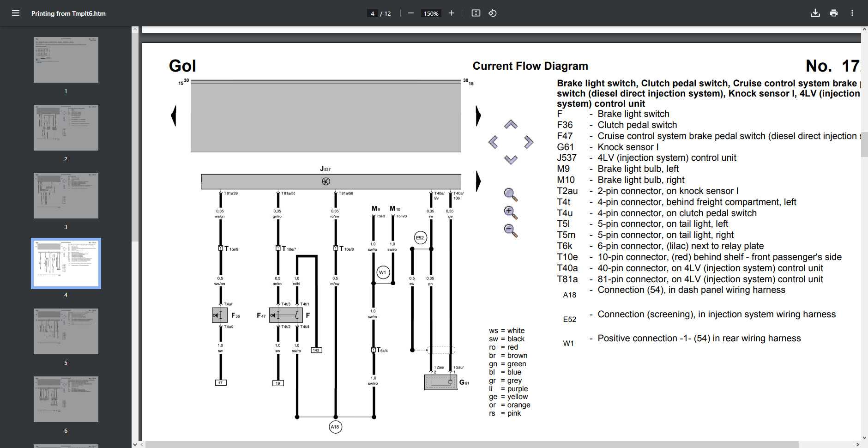Download the PDF file
868x448 pixels.
tap(815, 13)
